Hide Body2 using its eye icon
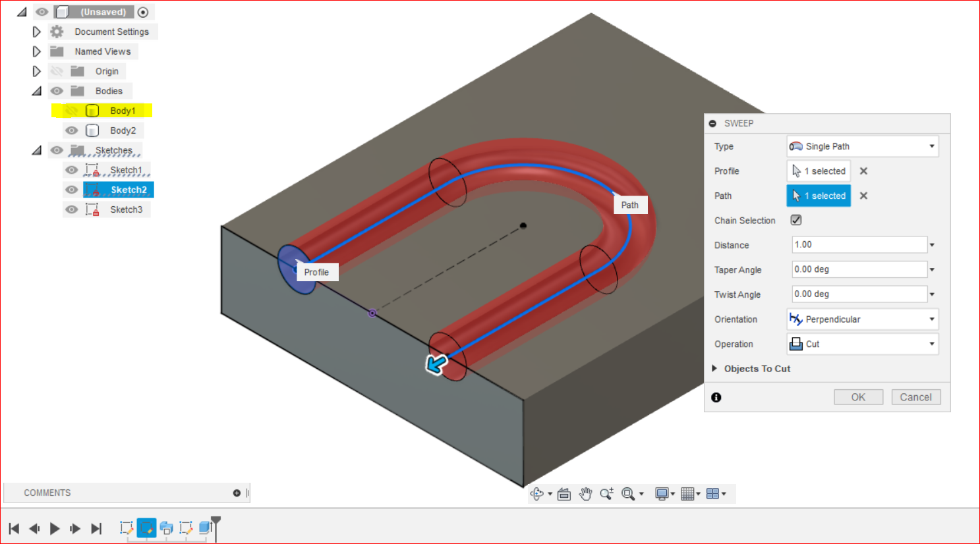 click(x=71, y=130)
